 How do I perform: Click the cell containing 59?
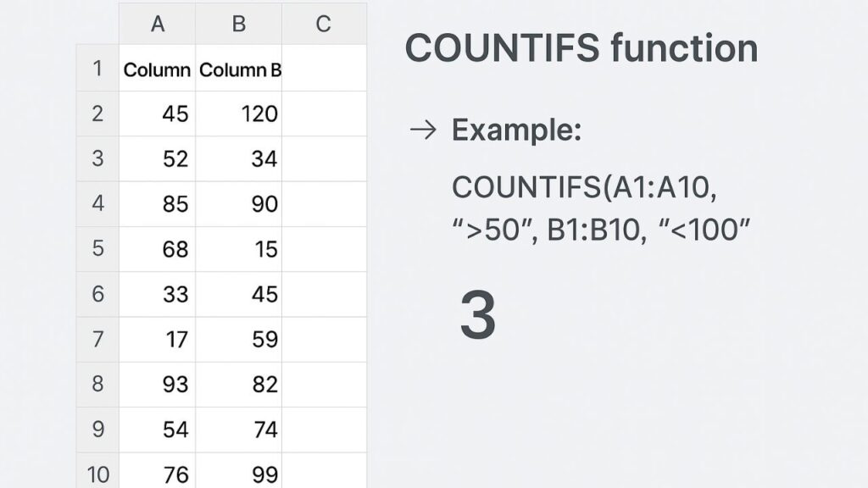coord(239,339)
